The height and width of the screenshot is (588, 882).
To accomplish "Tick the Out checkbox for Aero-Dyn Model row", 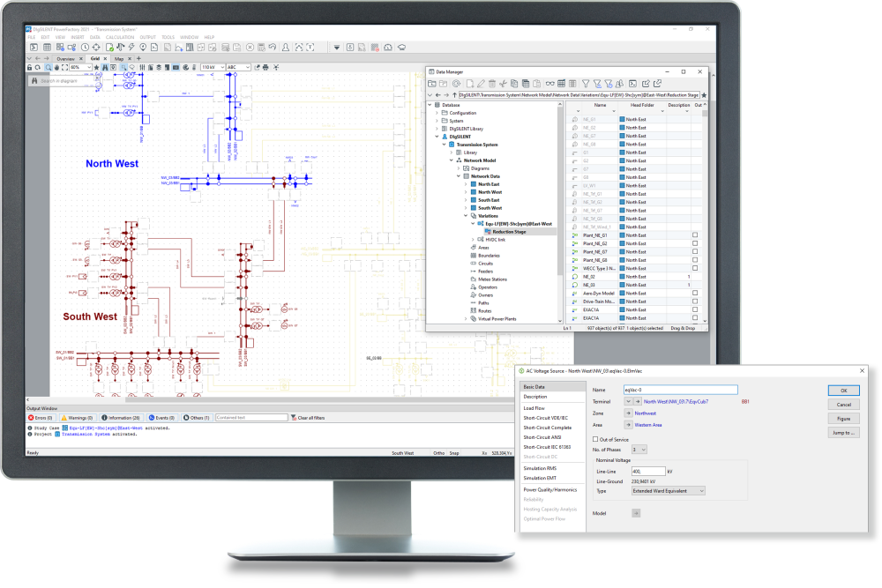I will pos(695,293).
